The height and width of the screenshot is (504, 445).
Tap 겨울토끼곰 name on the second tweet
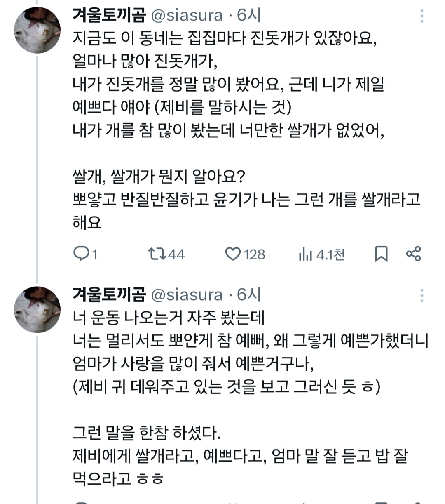pyautogui.click(x=109, y=295)
